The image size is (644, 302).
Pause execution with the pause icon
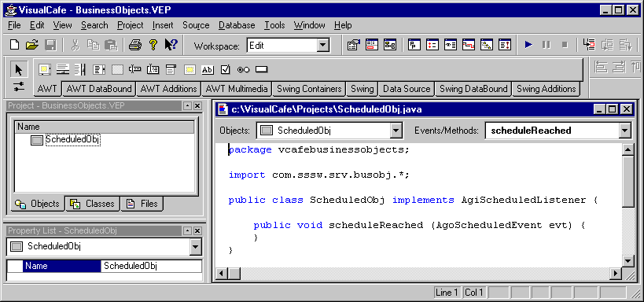click(x=546, y=45)
